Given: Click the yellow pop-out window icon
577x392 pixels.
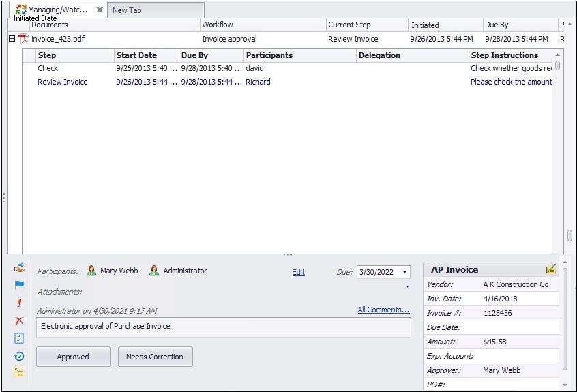Looking at the screenshot, I should pos(19,372).
